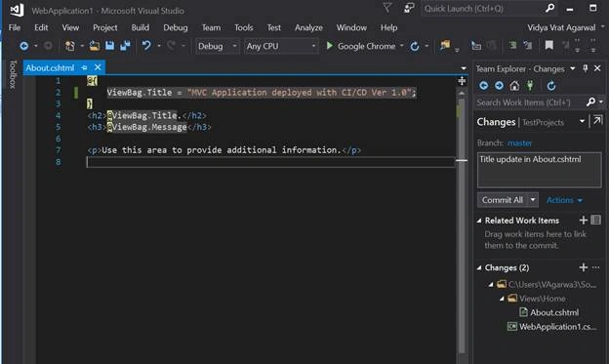This screenshot has height=364, width=609.
Task: Click the commit message text box
Action: pyautogui.click(x=539, y=170)
